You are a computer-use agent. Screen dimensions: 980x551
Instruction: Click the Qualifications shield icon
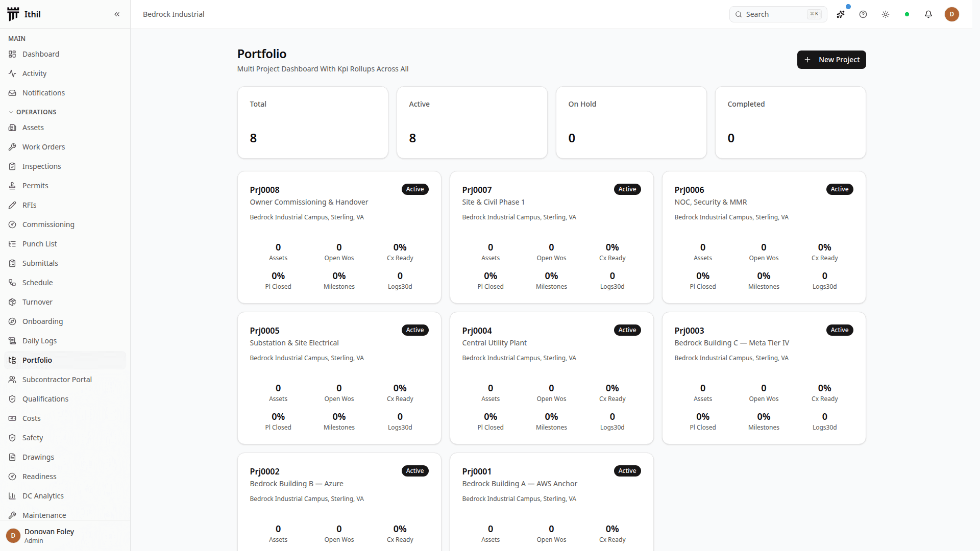coord(12,399)
